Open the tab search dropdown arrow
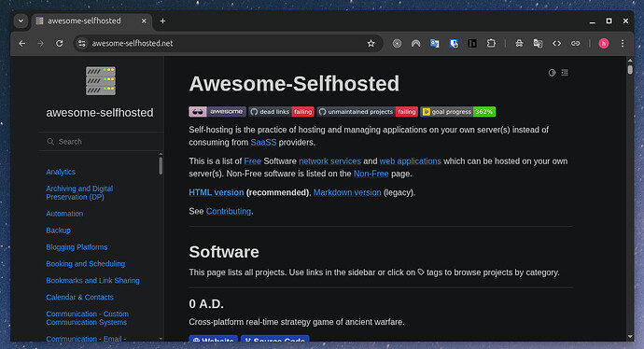This screenshot has width=644, height=349. pyautogui.click(x=21, y=21)
